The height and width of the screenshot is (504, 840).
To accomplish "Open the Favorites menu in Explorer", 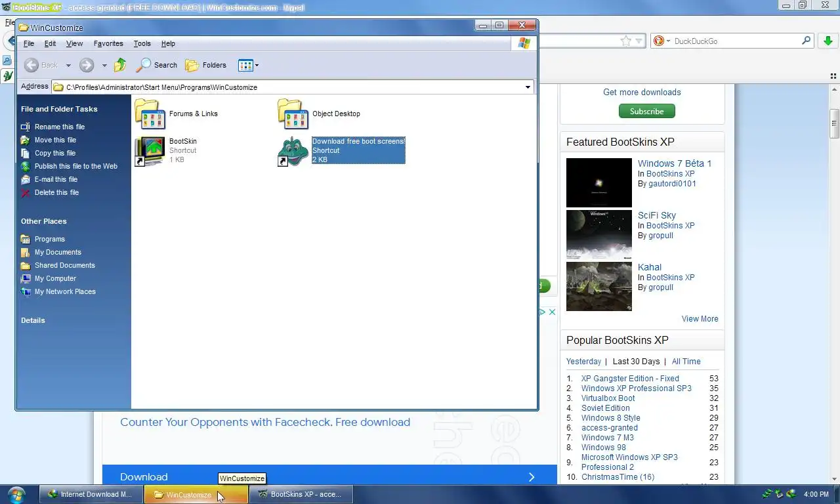I will [x=108, y=44].
